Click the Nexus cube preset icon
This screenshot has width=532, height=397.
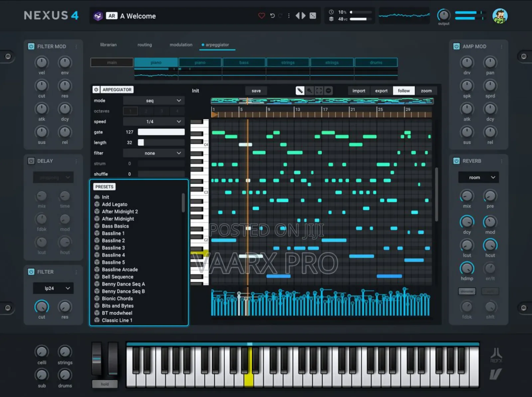click(x=98, y=16)
